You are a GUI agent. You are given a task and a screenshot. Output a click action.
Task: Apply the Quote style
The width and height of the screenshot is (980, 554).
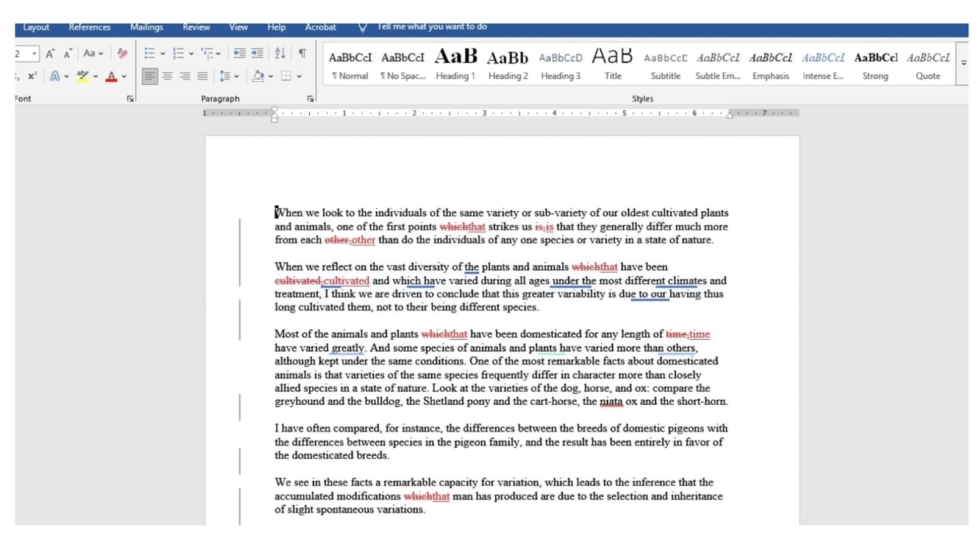928,65
